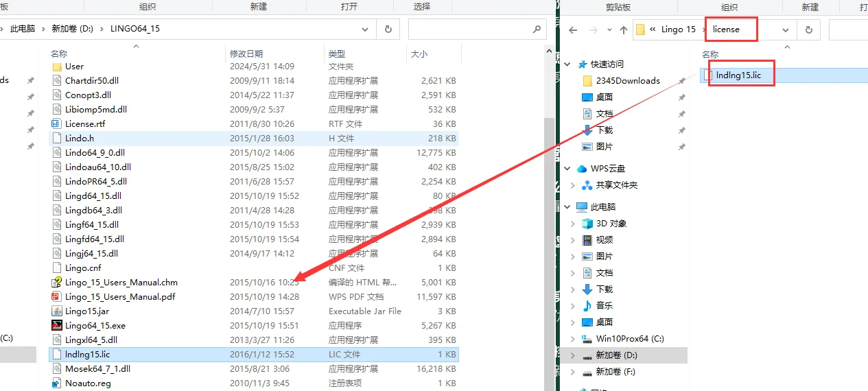Click the Lingo64_15.exe application icon
The image size is (868, 391).
point(57,326)
